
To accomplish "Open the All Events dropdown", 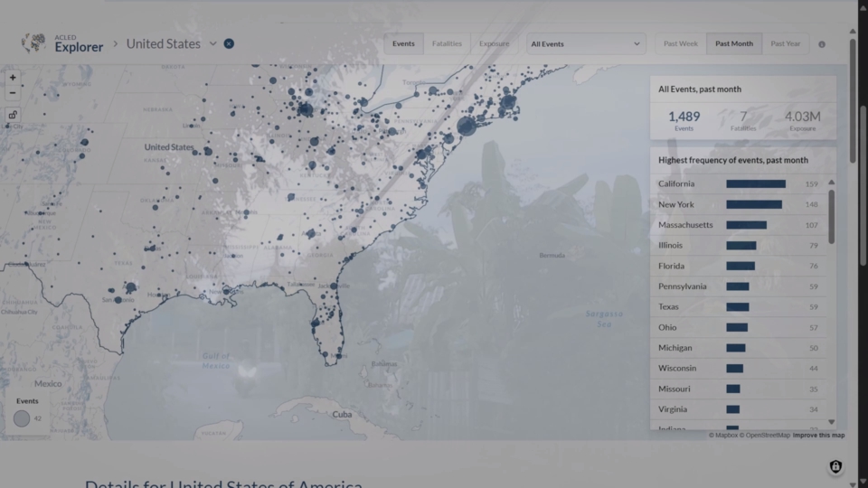I will pos(585,43).
